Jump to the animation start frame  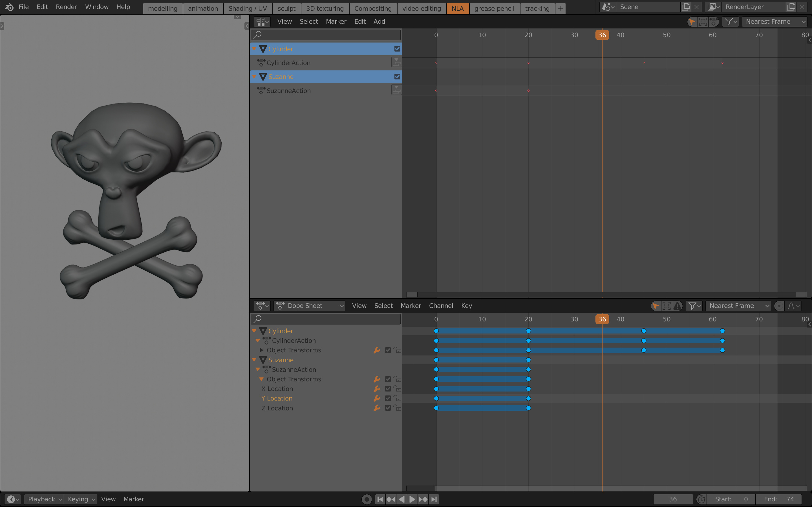[380, 499]
